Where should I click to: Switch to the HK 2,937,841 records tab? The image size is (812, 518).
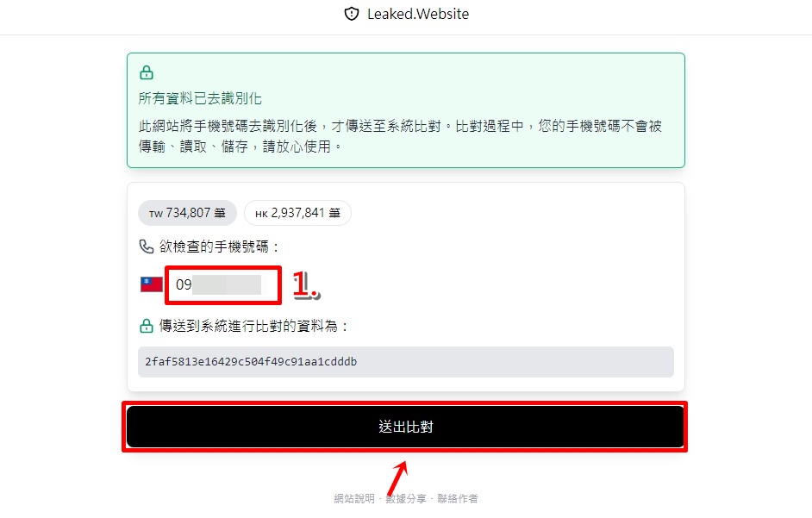coord(297,213)
